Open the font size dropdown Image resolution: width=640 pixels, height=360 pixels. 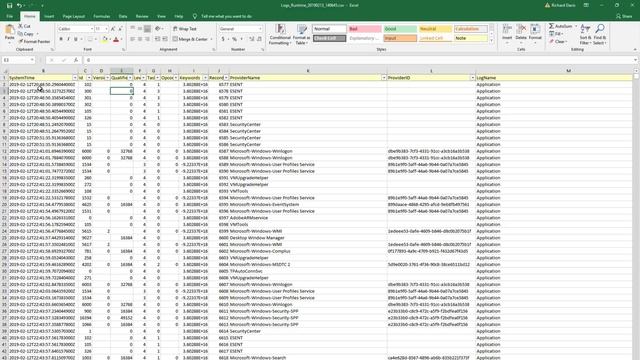pyautogui.click(x=106, y=29)
